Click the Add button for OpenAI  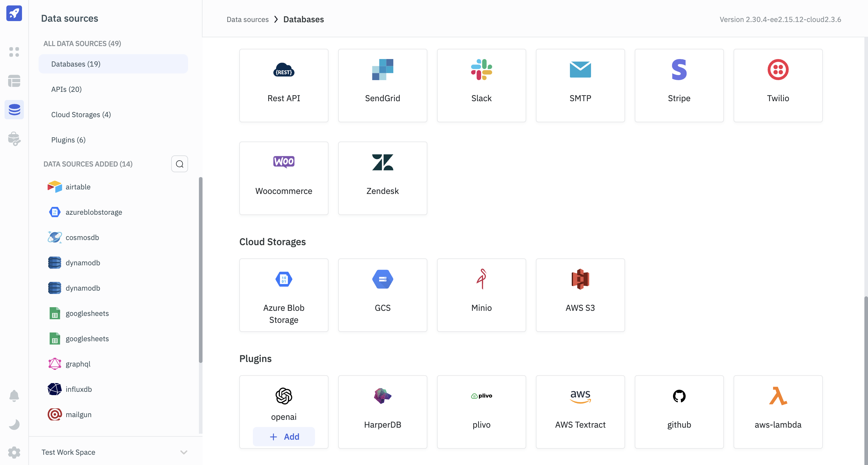(284, 436)
